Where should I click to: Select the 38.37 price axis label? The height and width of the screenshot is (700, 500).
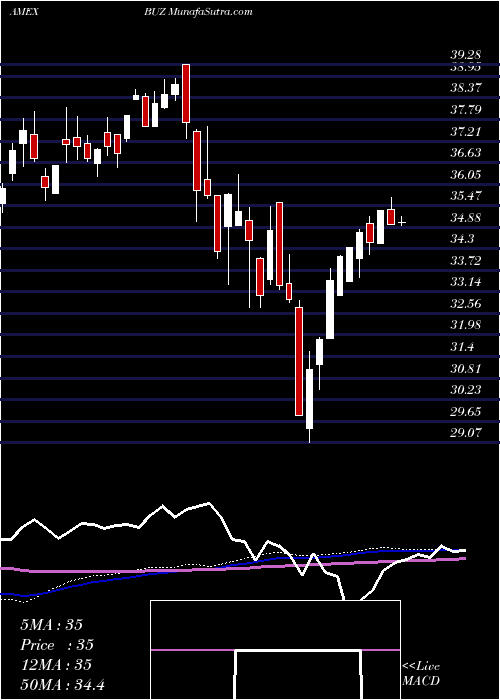[466, 88]
